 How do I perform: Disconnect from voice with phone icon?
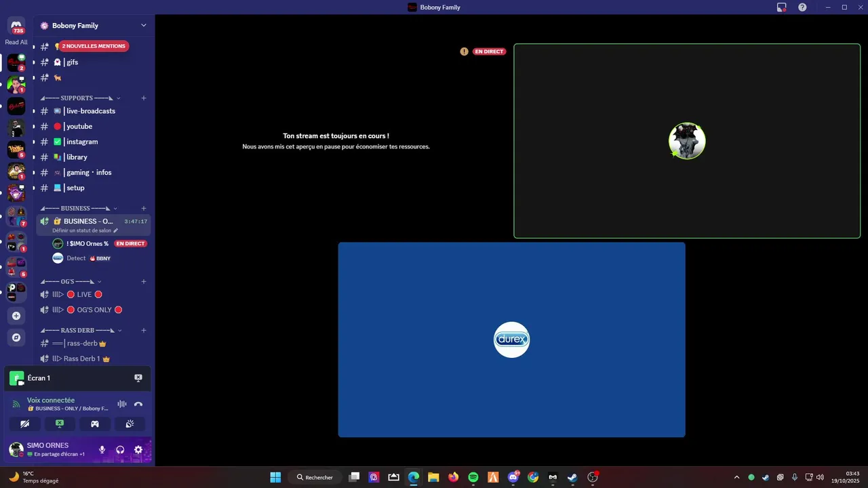click(x=138, y=404)
